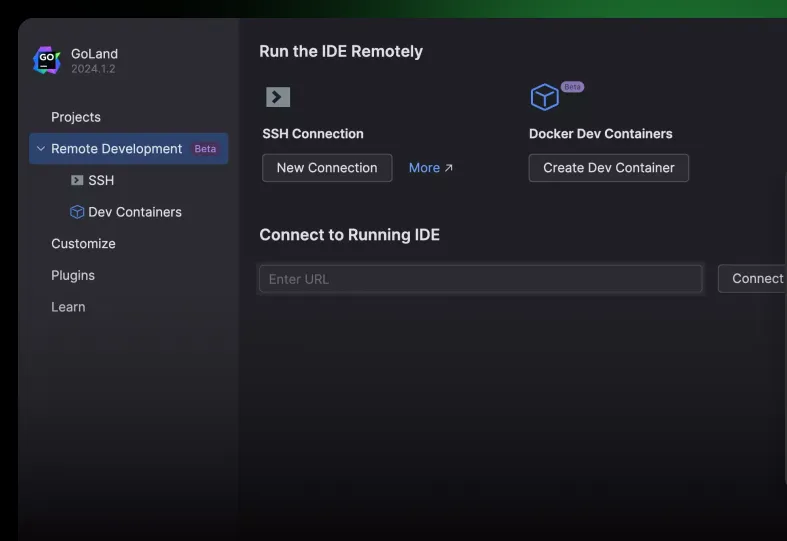Click the 2024.1.2 version text
The image size is (787, 541).
click(93, 69)
